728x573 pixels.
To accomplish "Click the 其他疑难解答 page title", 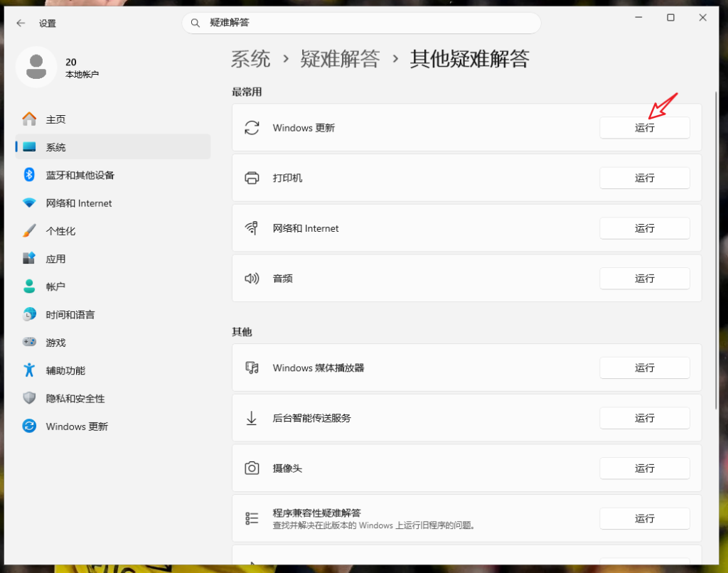I will click(x=469, y=59).
